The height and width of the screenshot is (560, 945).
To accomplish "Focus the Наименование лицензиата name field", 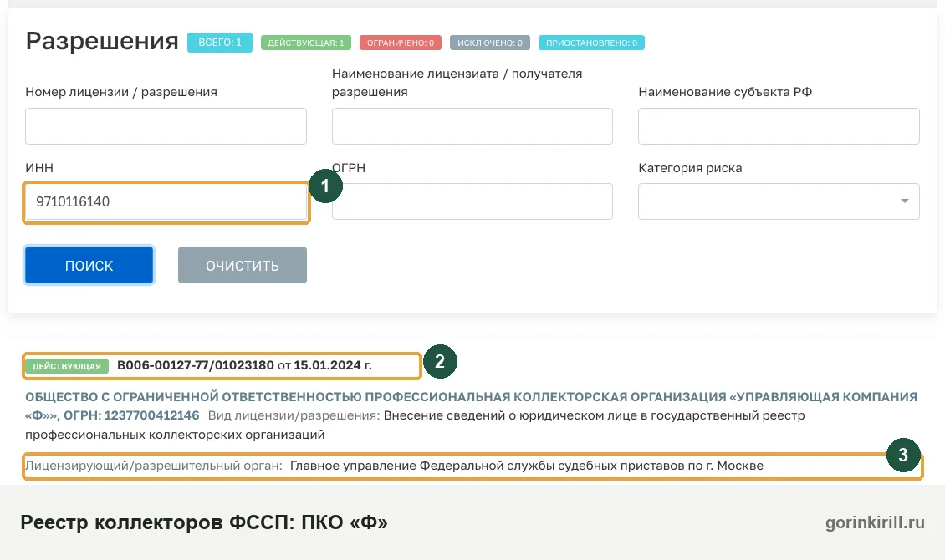I will [472, 126].
